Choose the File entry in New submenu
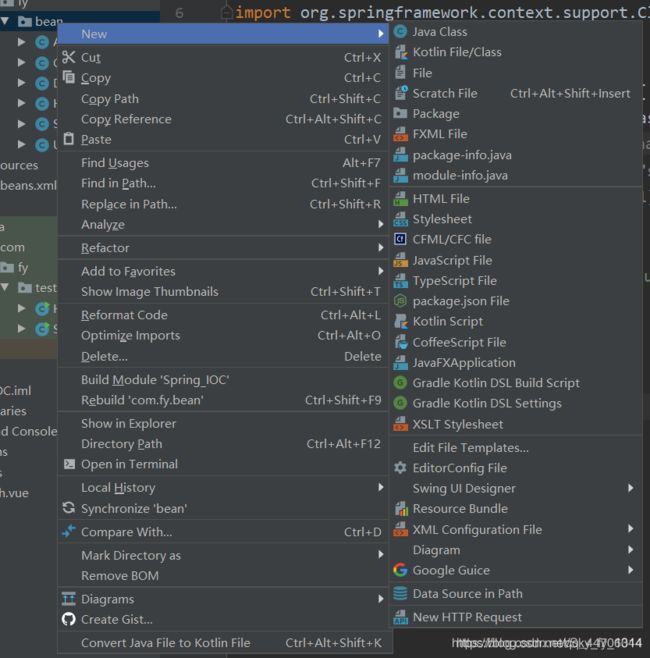Screen dimensions: 650x658 [x=517, y=73]
